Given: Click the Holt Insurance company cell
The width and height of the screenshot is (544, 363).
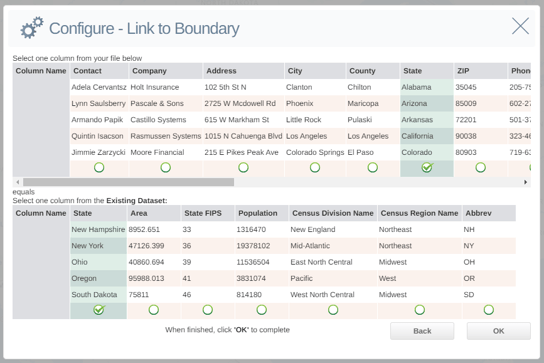Looking at the screenshot, I should pyautogui.click(x=166, y=87).
